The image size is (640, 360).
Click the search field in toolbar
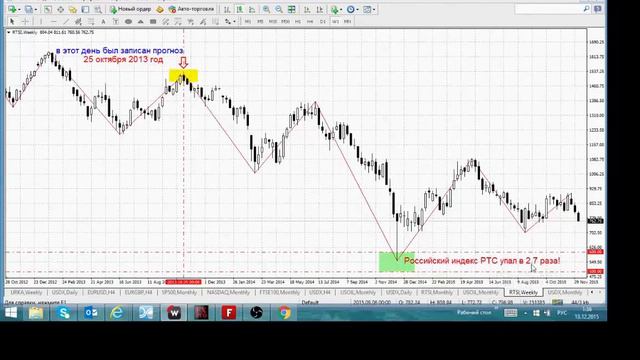pyautogui.click(x=552, y=9)
